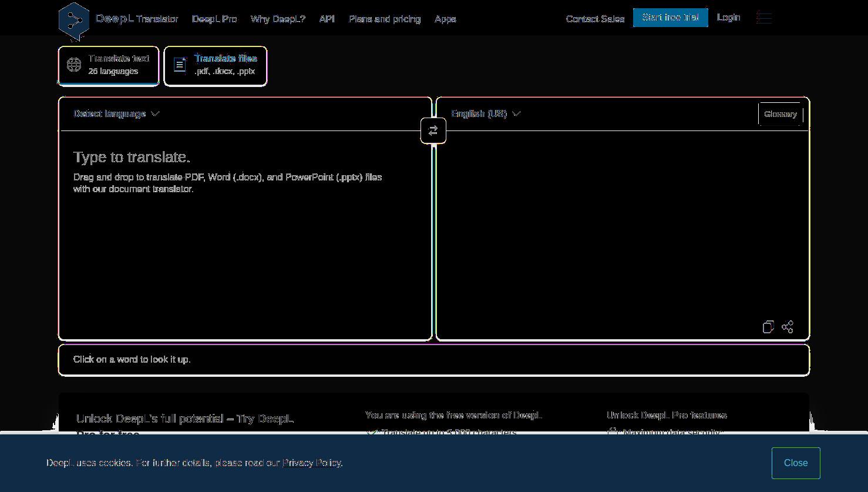The image size is (868, 492).
Task: Close the cookie banner
Action: pos(796,463)
